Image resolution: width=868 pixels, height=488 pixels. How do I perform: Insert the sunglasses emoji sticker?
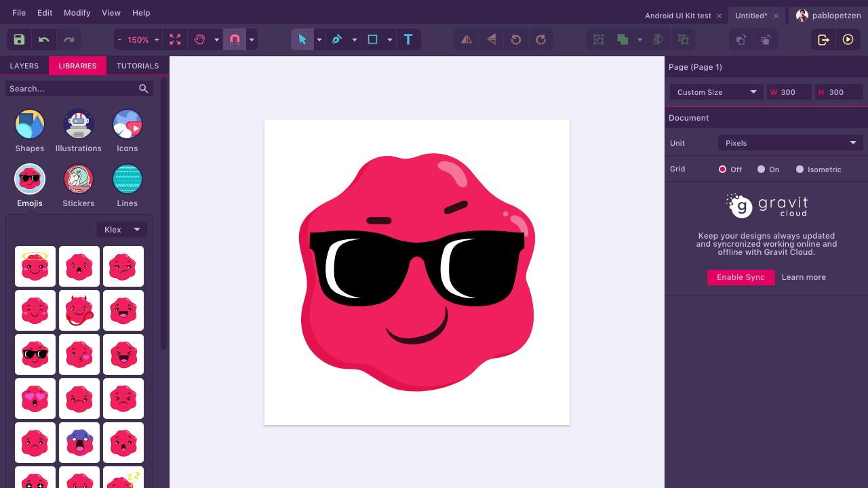[x=35, y=354]
